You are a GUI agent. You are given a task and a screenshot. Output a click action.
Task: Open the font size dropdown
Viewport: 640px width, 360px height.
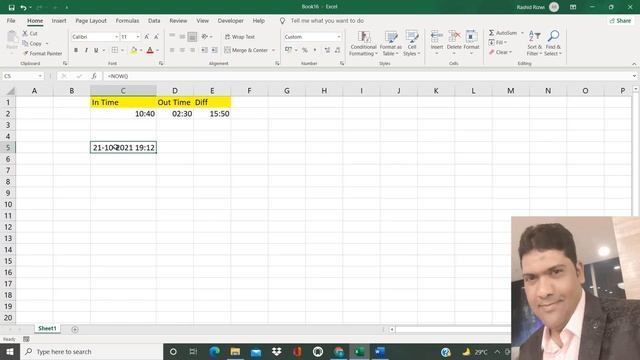click(x=138, y=37)
